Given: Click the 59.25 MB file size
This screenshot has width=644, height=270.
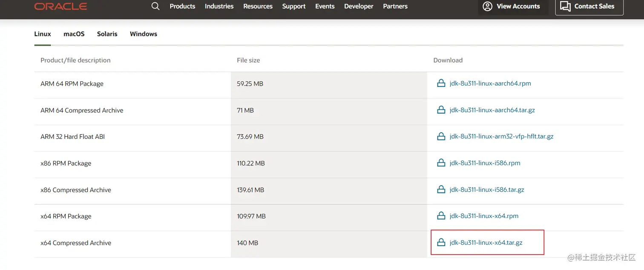Looking at the screenshot, I should (x=250, y=84).
